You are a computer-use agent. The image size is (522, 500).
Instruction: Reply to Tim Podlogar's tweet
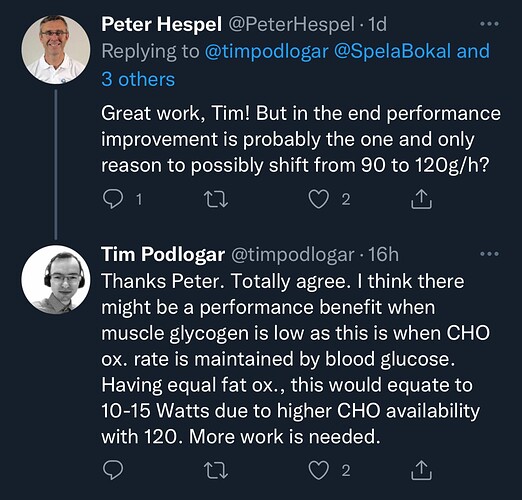pos(113,470)
